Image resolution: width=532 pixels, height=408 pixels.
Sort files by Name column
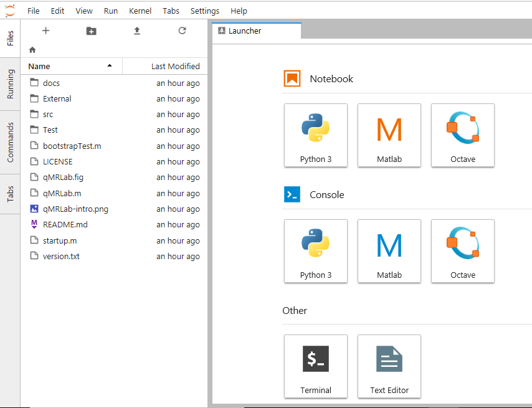[71, 66]
